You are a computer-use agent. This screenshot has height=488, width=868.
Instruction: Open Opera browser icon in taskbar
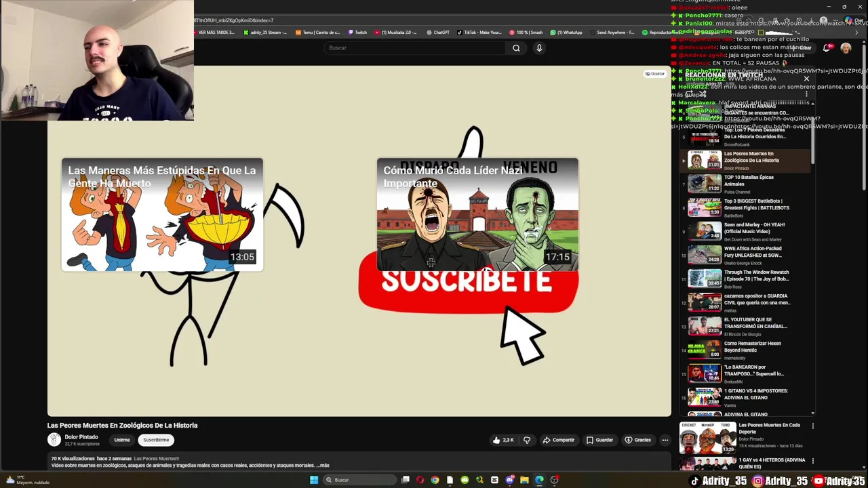[420, 480]
